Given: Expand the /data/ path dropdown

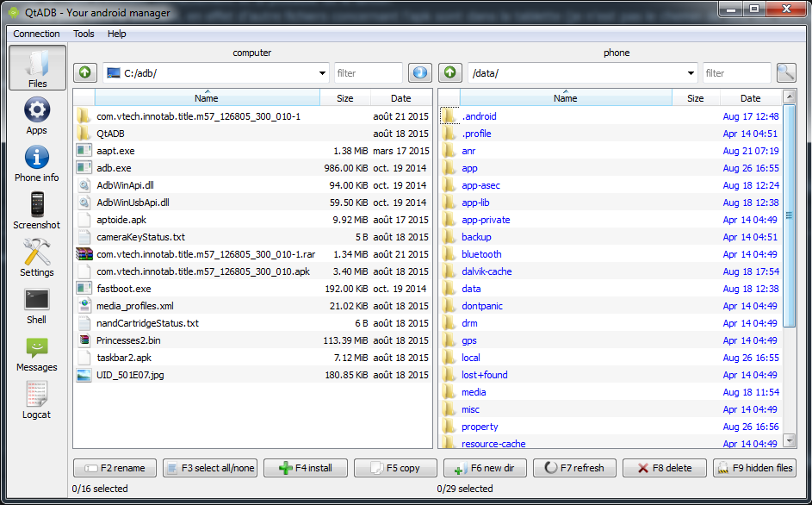Looking at the screenshot, I should 691,73.
